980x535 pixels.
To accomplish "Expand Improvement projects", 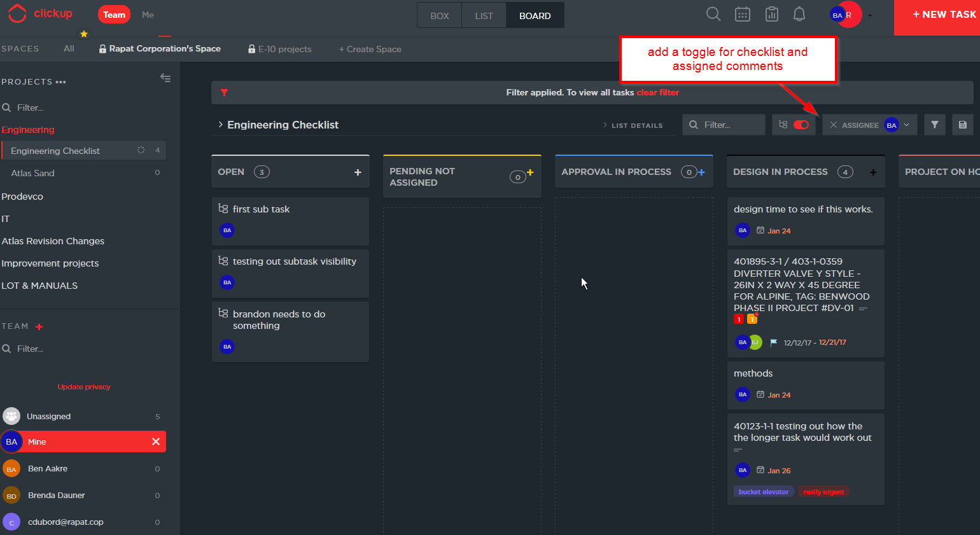I will (50, 263).
